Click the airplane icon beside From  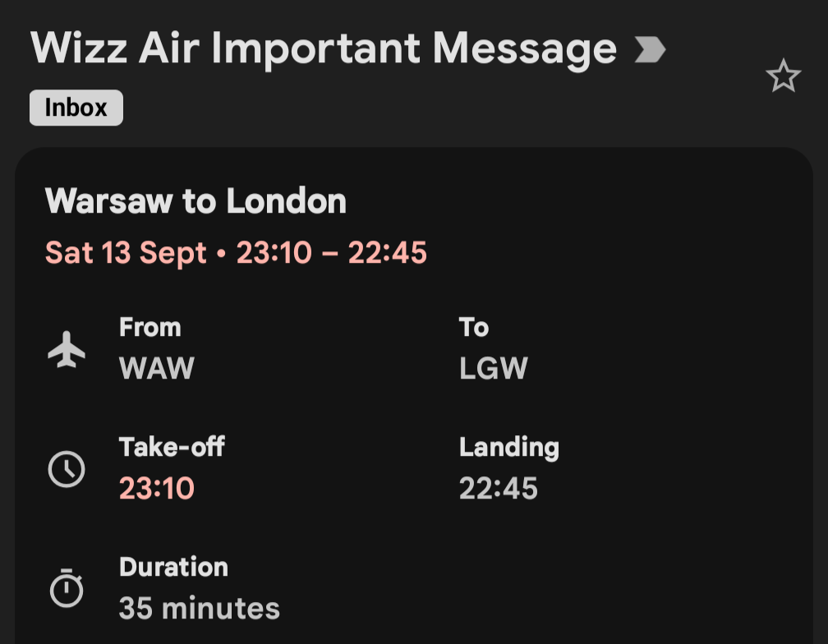pyautogui.click(x=67, y=349)
